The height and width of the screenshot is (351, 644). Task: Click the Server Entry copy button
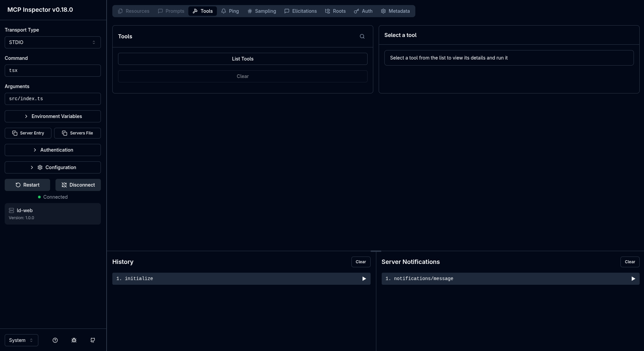click(x=28, y=133)
